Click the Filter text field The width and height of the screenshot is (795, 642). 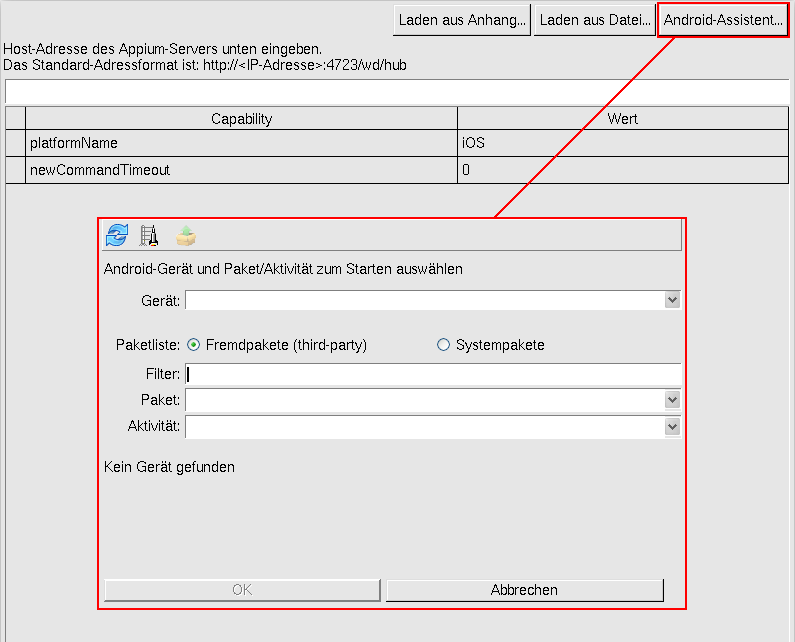(x=433, y=374)
